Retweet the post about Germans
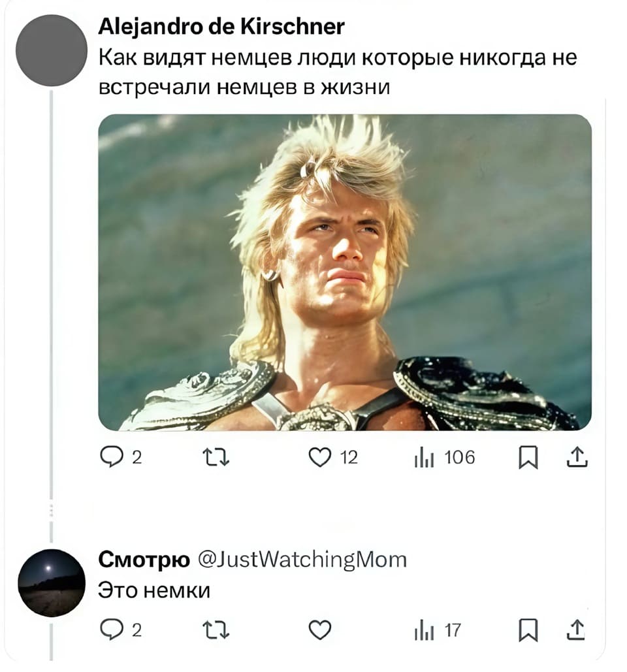 [x=216, y=457]
